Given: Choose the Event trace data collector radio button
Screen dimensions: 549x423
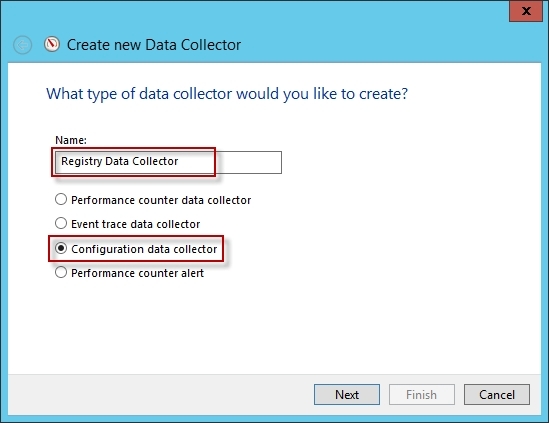Looking at the screenshot, I should [61, 223].
